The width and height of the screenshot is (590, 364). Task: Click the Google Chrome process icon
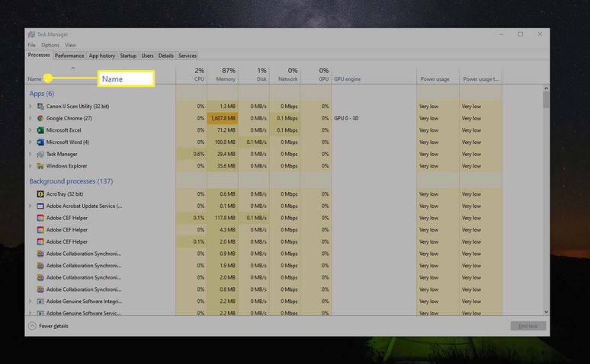[40, 118]
